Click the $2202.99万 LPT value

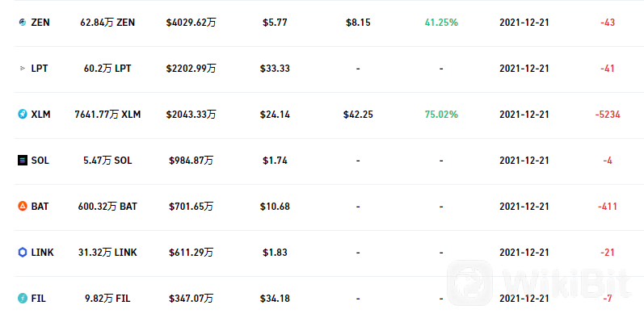[x=191, y=68]
